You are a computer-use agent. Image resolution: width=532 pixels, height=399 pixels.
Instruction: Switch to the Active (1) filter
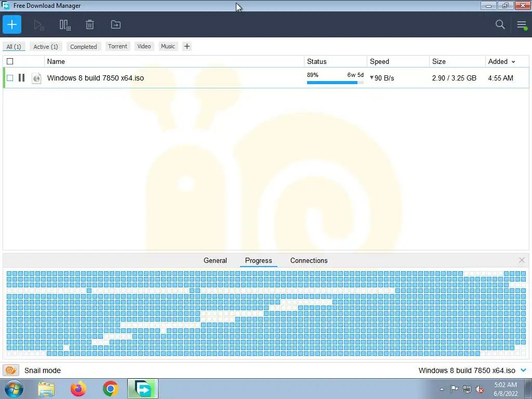tap(46, 46)
